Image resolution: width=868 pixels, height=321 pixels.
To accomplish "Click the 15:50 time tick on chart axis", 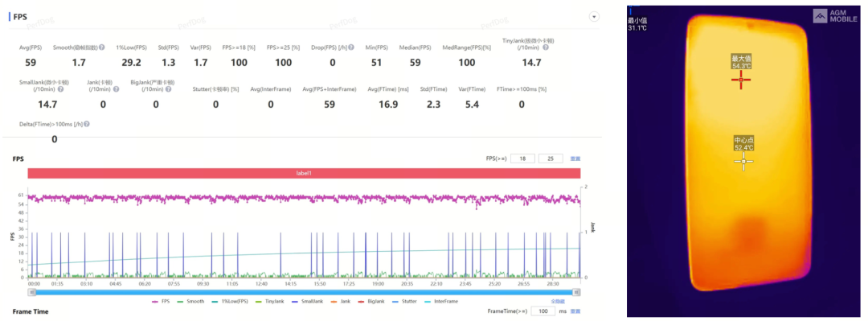I will tap(319, 283).
